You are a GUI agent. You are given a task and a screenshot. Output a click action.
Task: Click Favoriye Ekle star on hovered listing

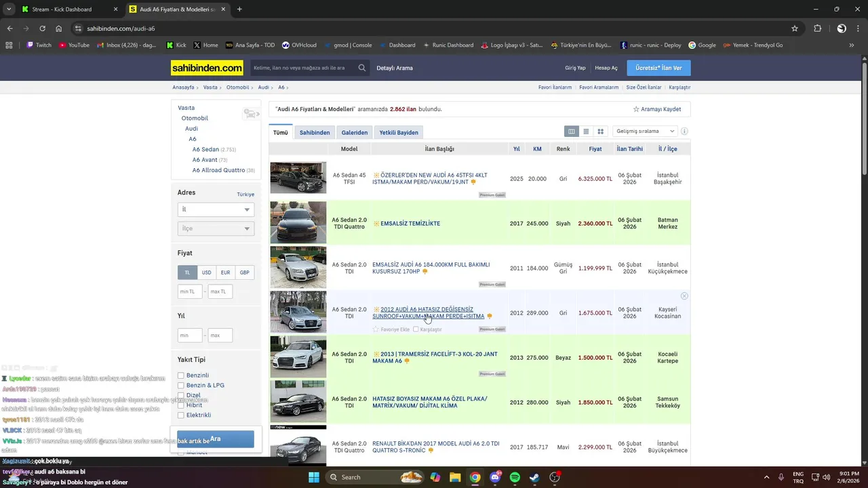tap(376, 329)
